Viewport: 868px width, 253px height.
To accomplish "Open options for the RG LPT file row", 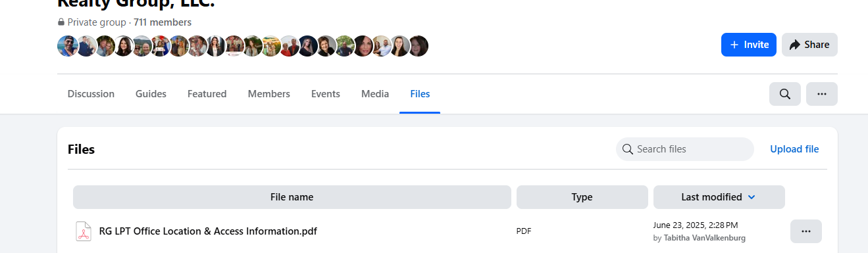I will pos(805,231).
